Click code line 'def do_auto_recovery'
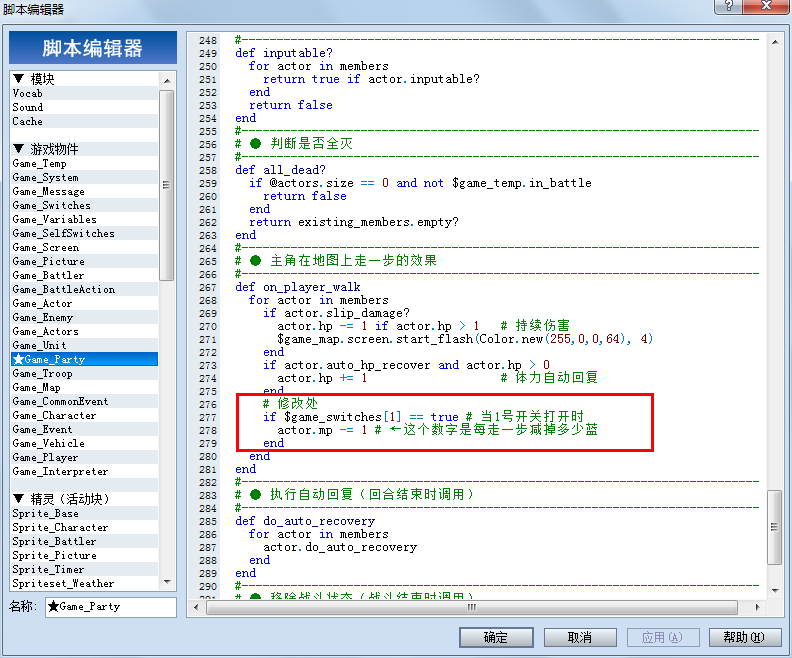The image size is (792, 658). coord(305,521)
